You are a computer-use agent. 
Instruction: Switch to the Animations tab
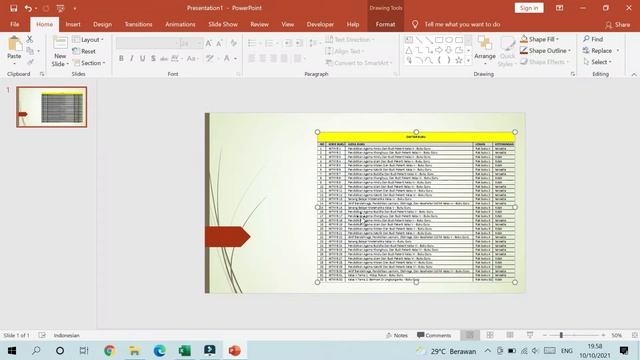click(180, 24)
